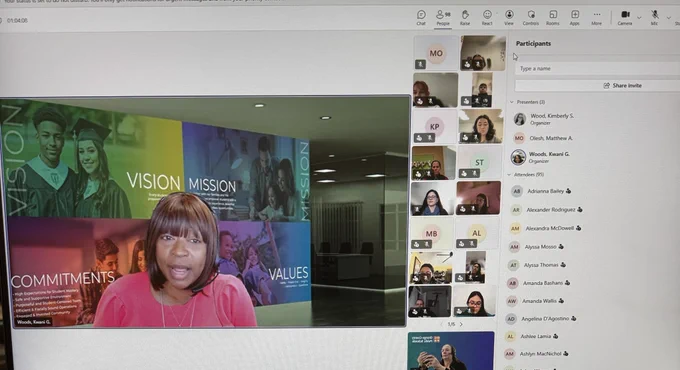Select presenter Wood, Kimberly S.
The width and height of the screenshot is (680, 370).
(x=552, y=119)
